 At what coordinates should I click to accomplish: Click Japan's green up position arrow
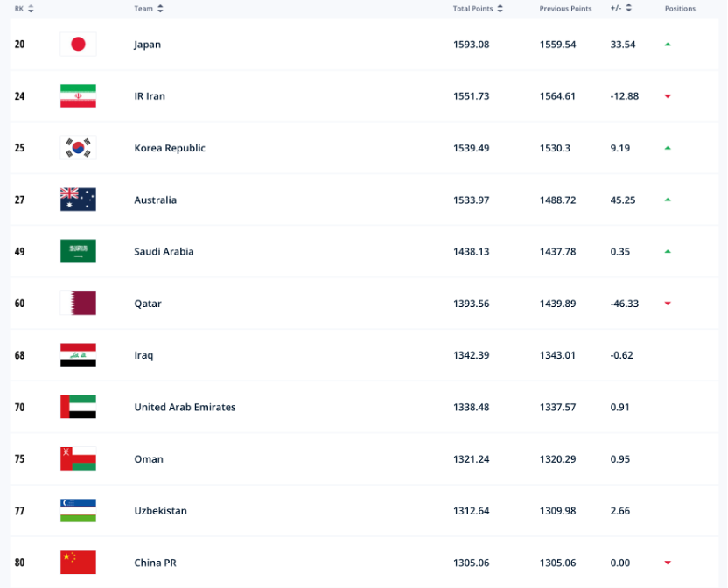coord(668,45)
